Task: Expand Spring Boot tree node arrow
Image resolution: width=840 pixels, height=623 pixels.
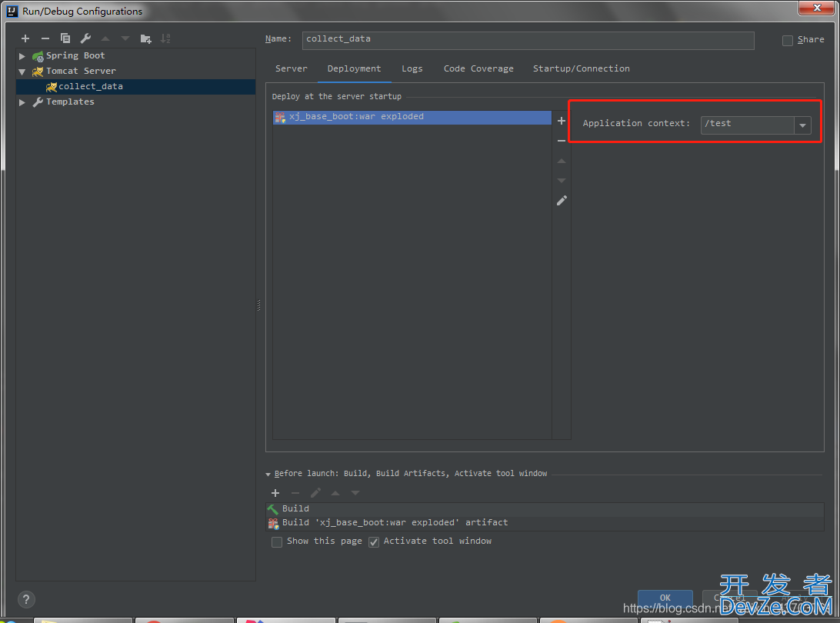Action: (22, 55)
